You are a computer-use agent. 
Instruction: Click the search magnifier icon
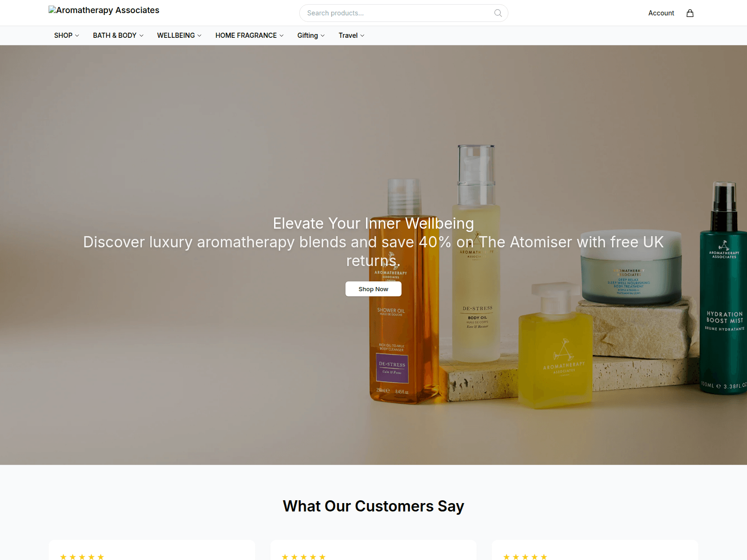[x=498, y=13]
